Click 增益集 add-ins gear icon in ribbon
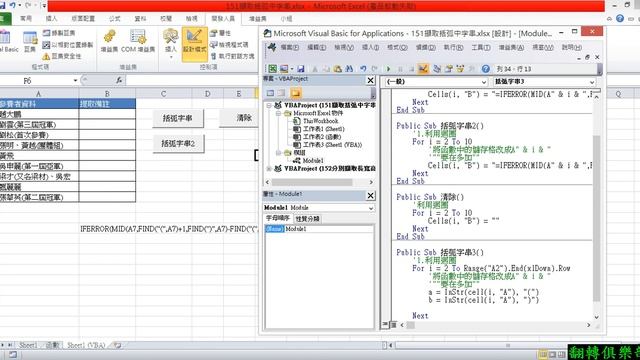Viewport: 640px width, 360px height. 109,41
